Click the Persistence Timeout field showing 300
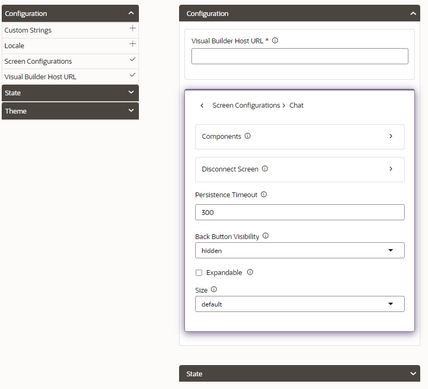 (x=300, y=212)
